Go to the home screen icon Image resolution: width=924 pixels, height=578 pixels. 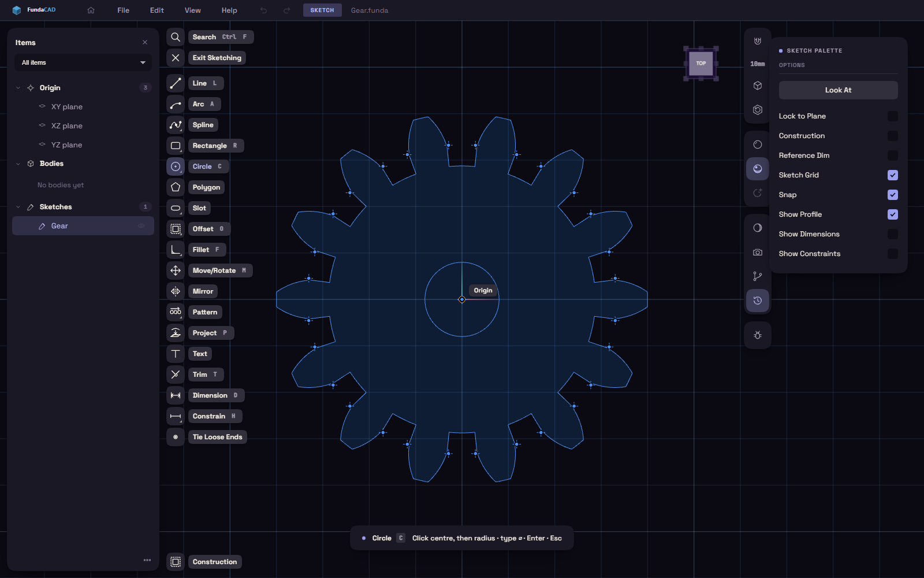(91, 10)
